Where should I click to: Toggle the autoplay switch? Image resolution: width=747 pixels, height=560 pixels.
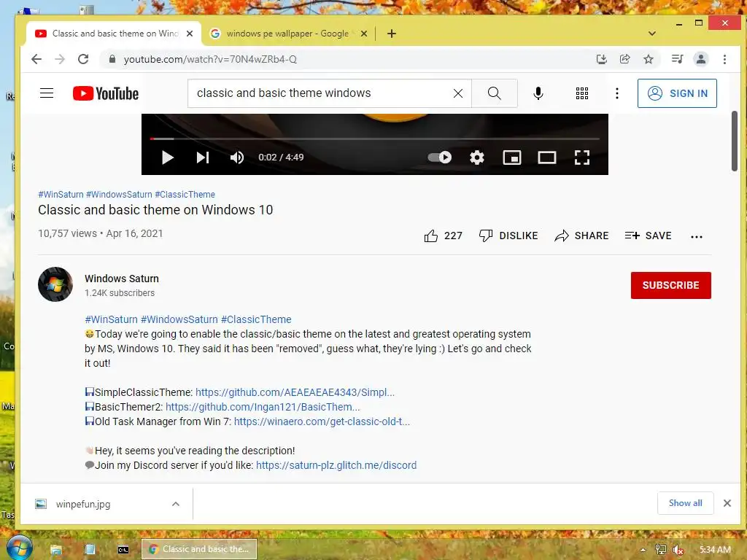pos(439,157)
